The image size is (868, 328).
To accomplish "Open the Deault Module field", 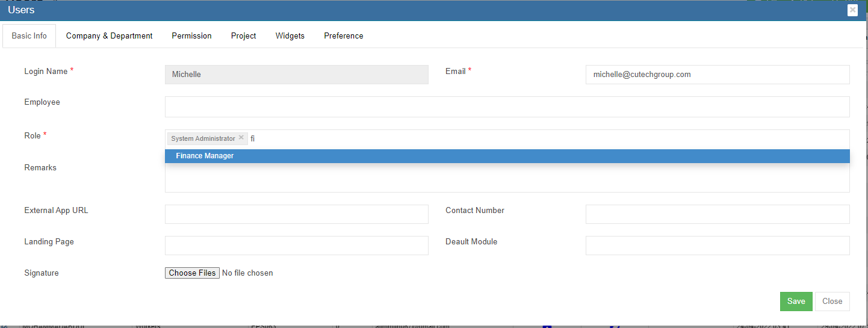I will point(717,246).
